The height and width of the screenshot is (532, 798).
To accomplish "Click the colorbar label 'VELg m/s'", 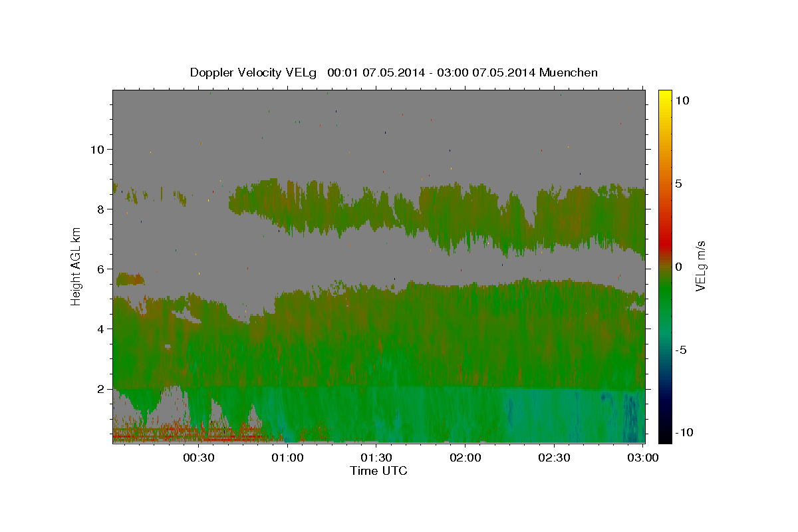I will (x=701, y=266).
